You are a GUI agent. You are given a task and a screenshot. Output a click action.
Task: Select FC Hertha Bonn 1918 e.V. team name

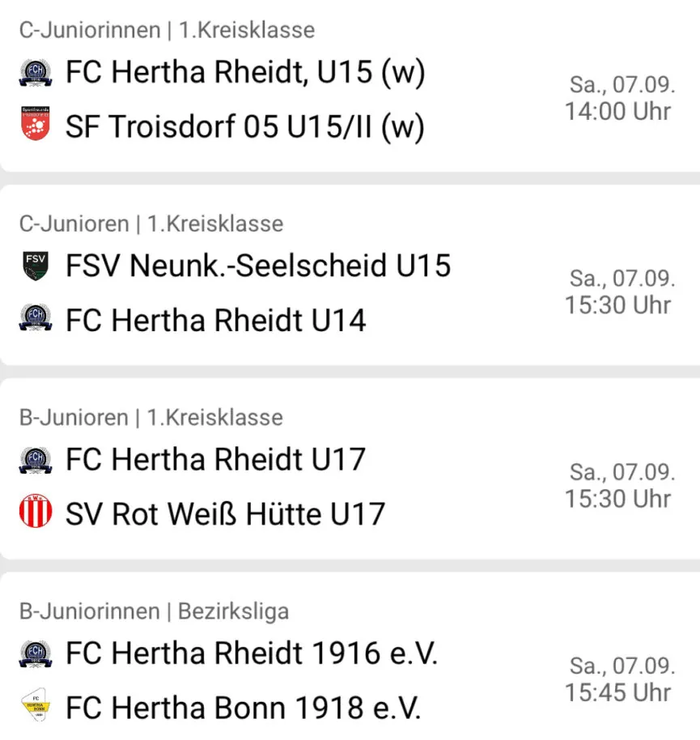[243, 708]
